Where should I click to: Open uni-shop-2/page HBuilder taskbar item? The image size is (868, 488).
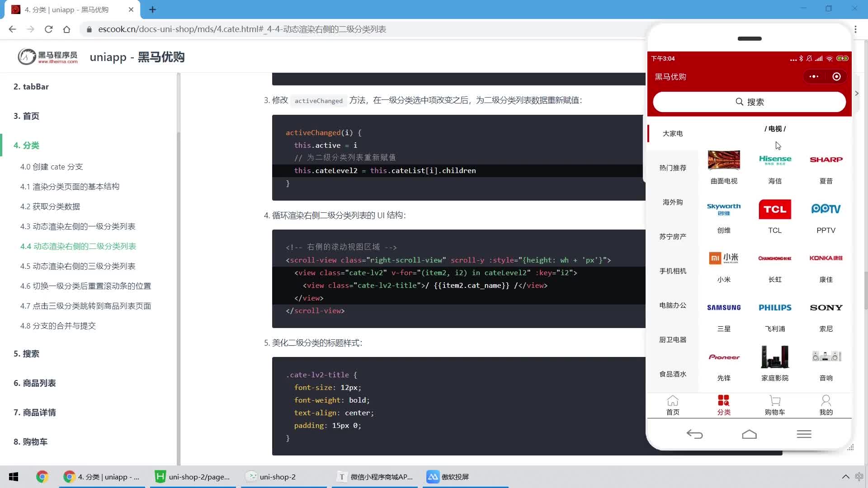pyautogui.click(x=193, y=477)
